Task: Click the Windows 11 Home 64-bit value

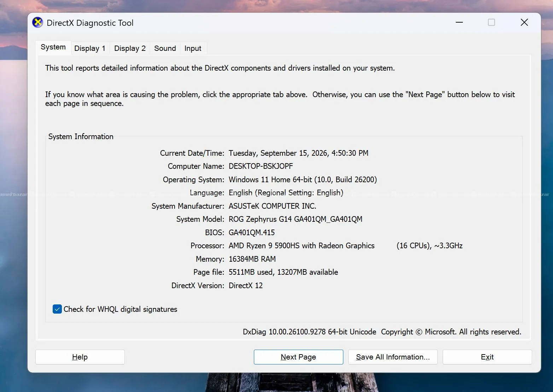Action: coord(303,180)
